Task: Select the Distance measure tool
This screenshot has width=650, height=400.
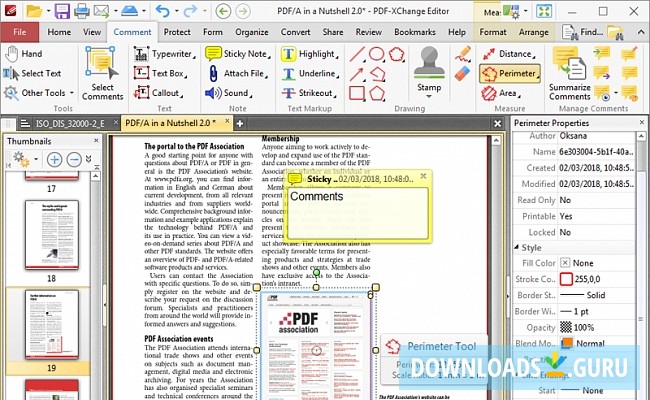Action: (508, 54)
